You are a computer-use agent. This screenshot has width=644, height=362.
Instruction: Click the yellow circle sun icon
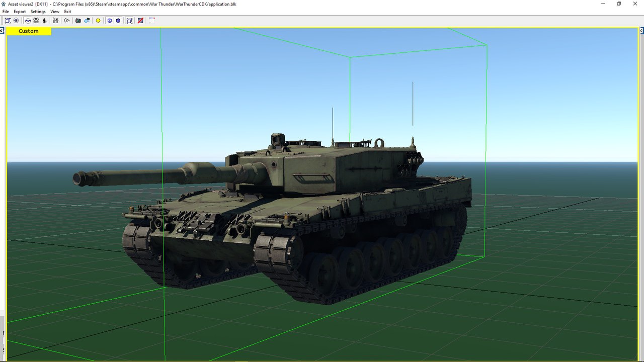[x=98, y=21]
